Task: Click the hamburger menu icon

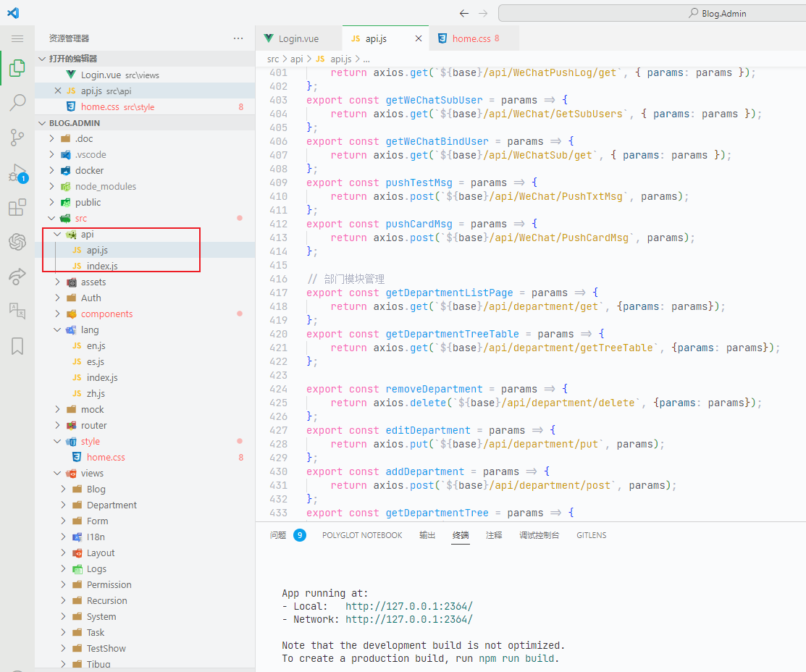Action: (x=17, y=38)
